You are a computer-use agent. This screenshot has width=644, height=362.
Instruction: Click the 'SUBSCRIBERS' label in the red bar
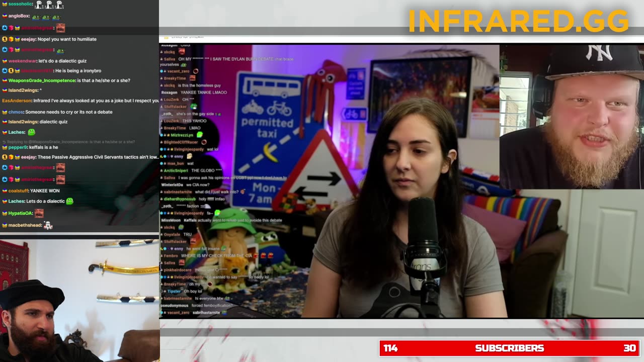509,348
